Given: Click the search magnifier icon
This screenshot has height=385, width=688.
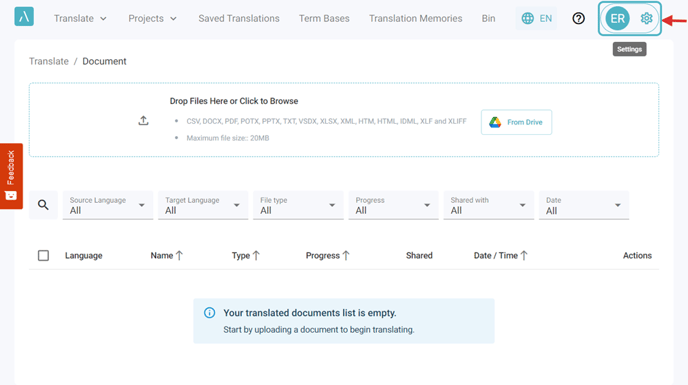Looking at the screenshot, I should pos(43,205).
